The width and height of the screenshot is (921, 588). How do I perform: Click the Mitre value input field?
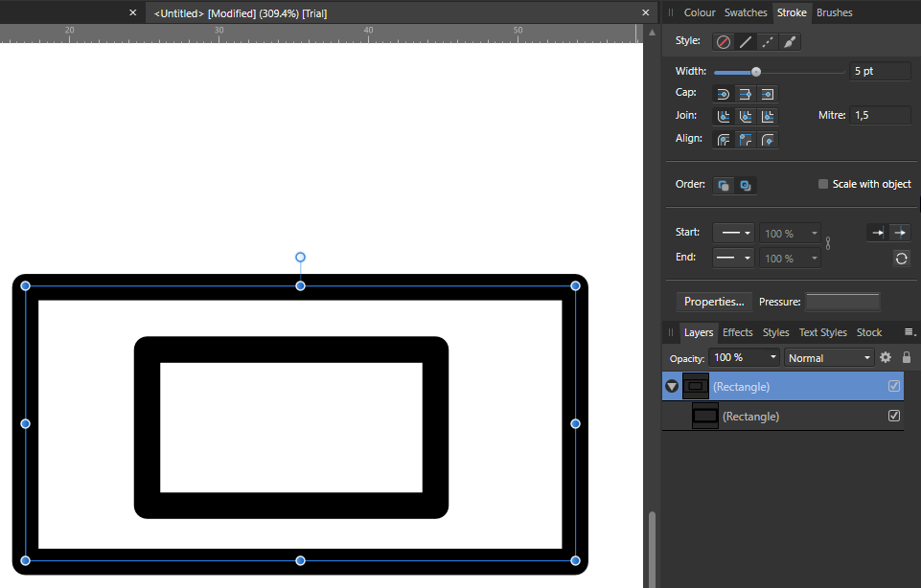pos(880,115)
